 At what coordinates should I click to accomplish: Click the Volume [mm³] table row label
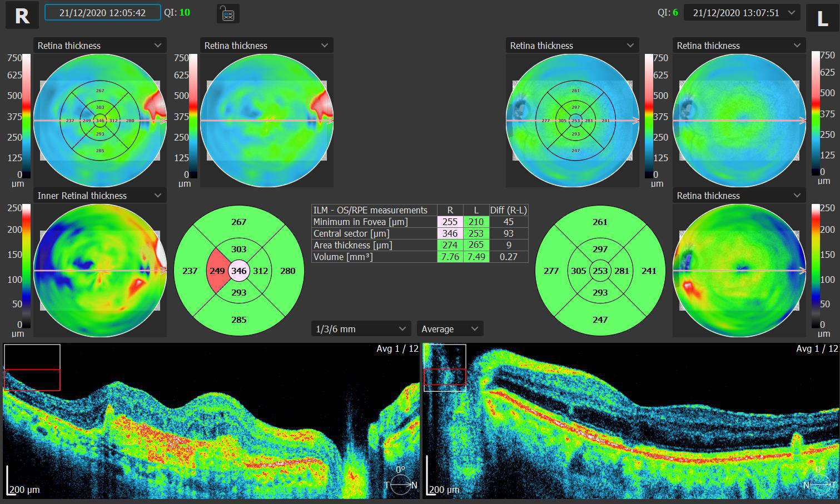point(343,257)
